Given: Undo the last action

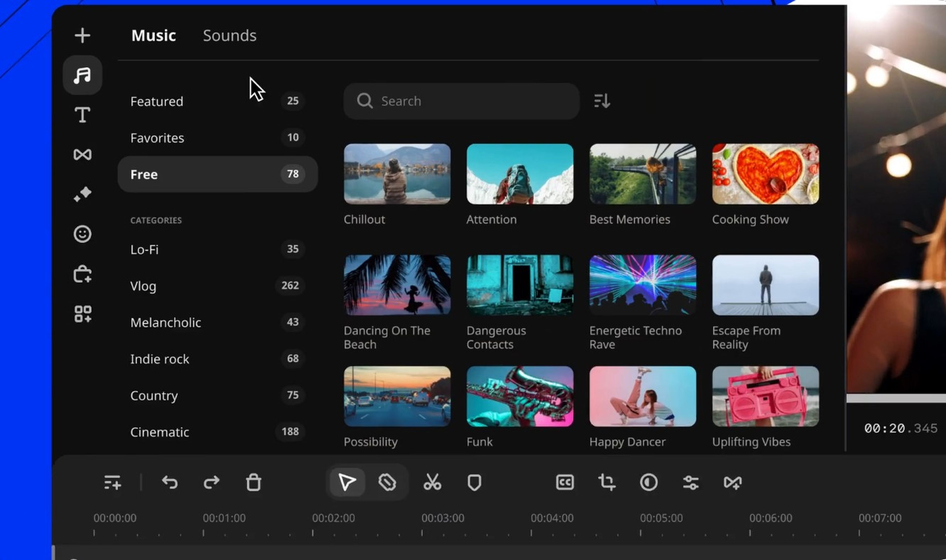Looking at the screenshot, I should [x=169, y=482].
